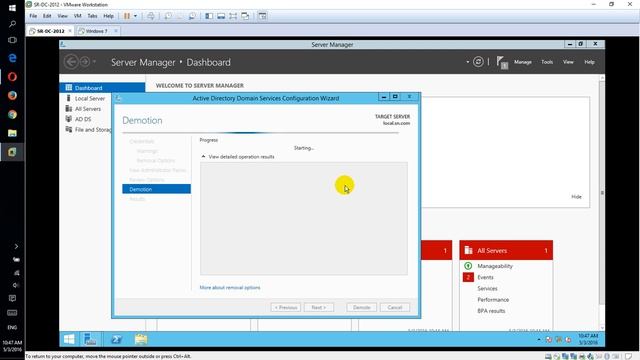Open the Manage menu in Server Manager
The width and height of the screenshot is (640, 360).
point(522,62)
